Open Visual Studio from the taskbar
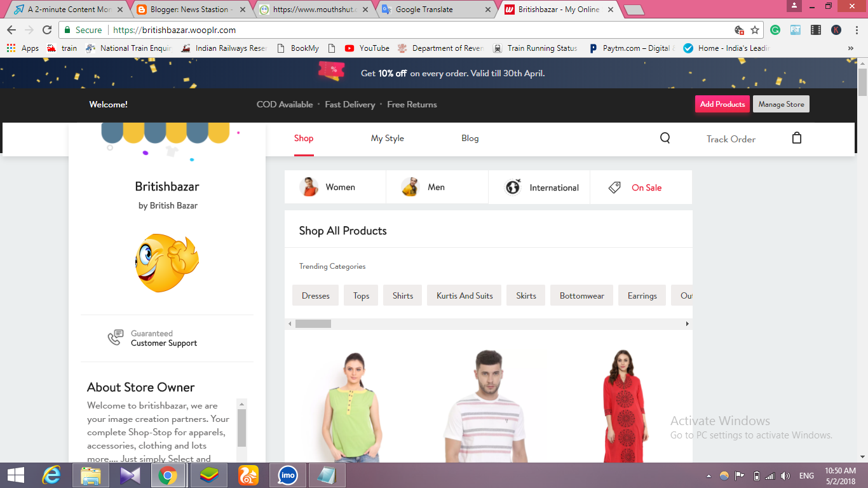 tap(130, 475)
